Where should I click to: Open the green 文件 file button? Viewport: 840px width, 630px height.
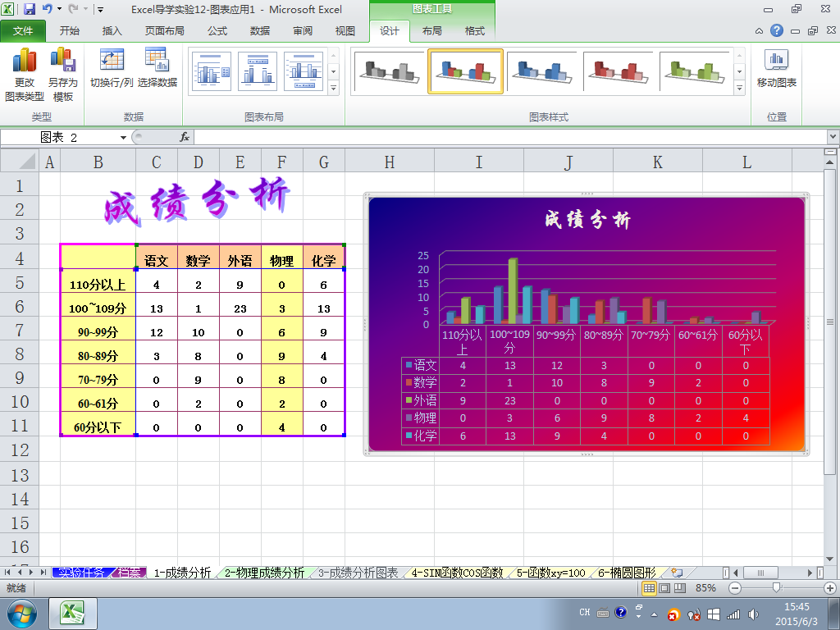[x=22, y=31]
